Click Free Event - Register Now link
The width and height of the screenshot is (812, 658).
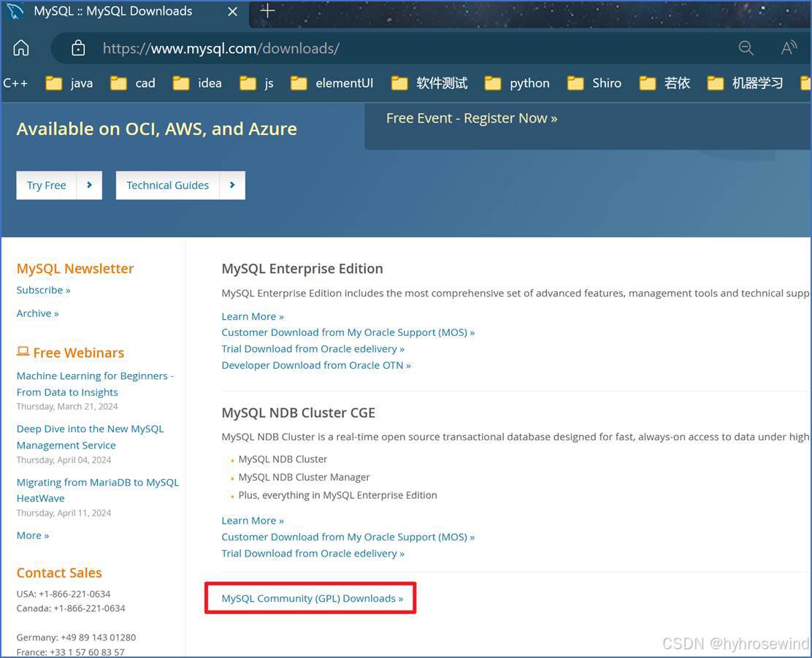click(472, 118)
